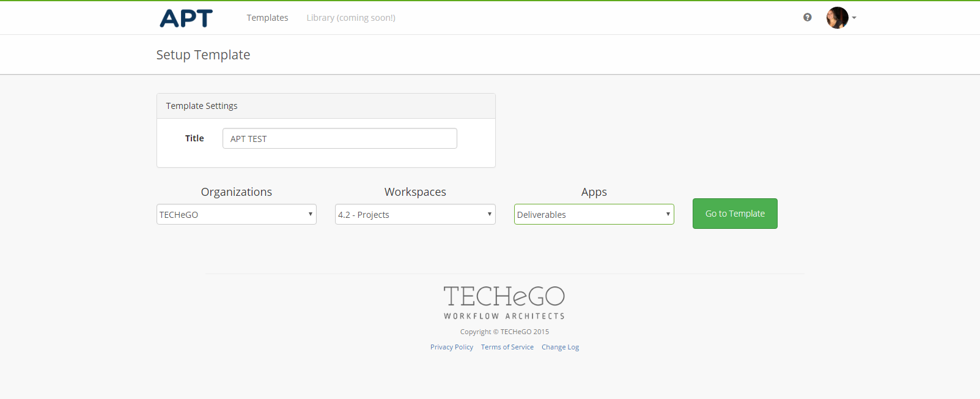Open the Organizations dropdown showing TECHeGO
Image resolution: width=980 pixels, height=399 pixels.
pos(237,214)
